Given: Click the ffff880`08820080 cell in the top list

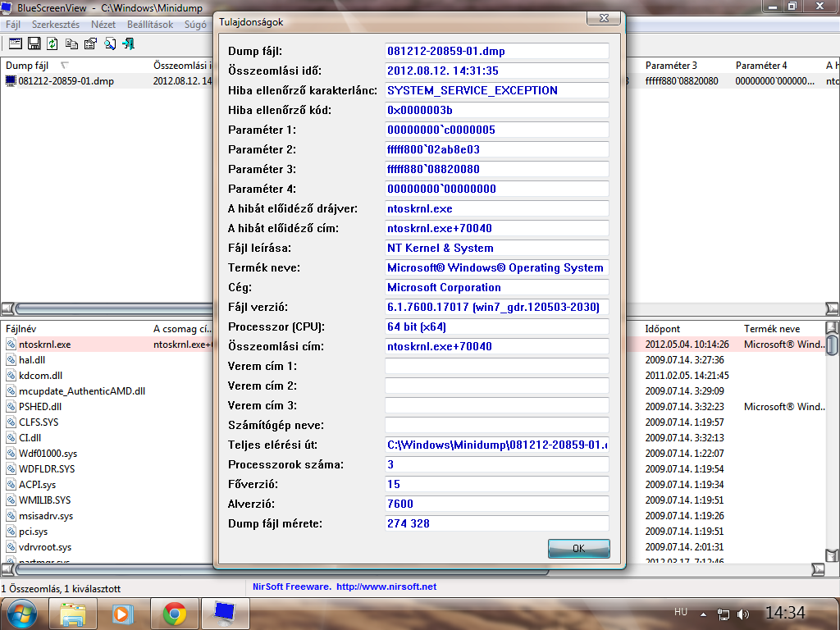Looking at the screenshot, I should click(x=682, y=81).
